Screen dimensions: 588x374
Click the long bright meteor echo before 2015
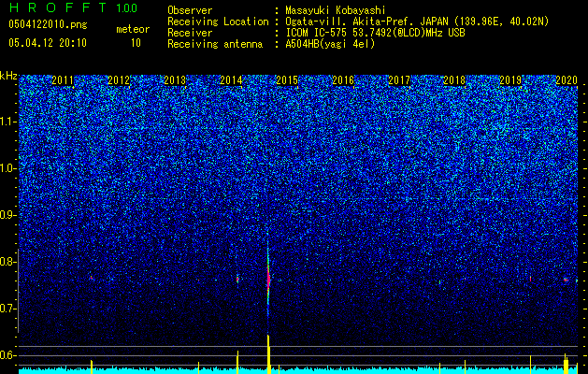point(268,279)
